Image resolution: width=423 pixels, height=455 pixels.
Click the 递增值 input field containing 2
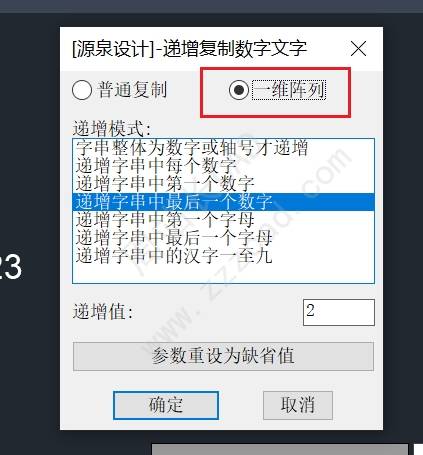[x=339, y=312]
